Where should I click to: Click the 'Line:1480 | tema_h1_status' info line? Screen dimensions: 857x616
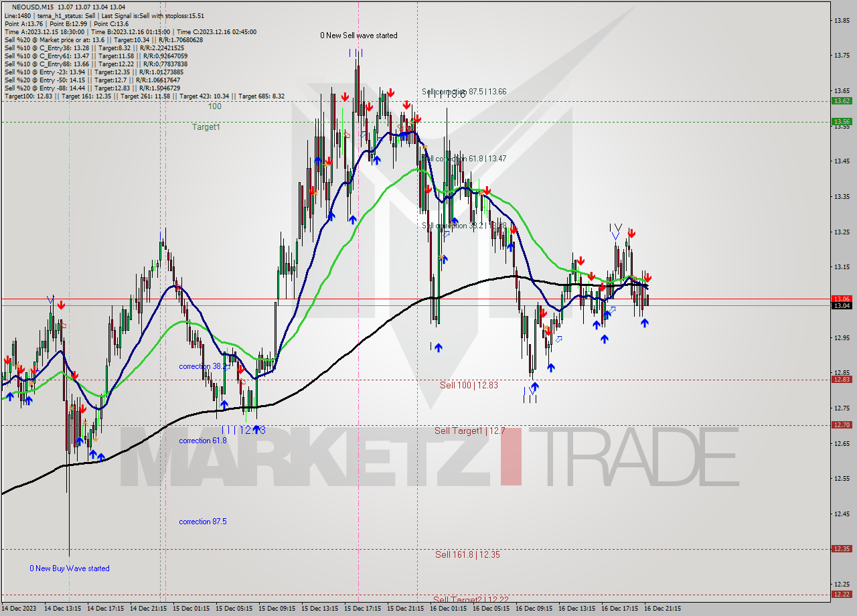[104, 15]
